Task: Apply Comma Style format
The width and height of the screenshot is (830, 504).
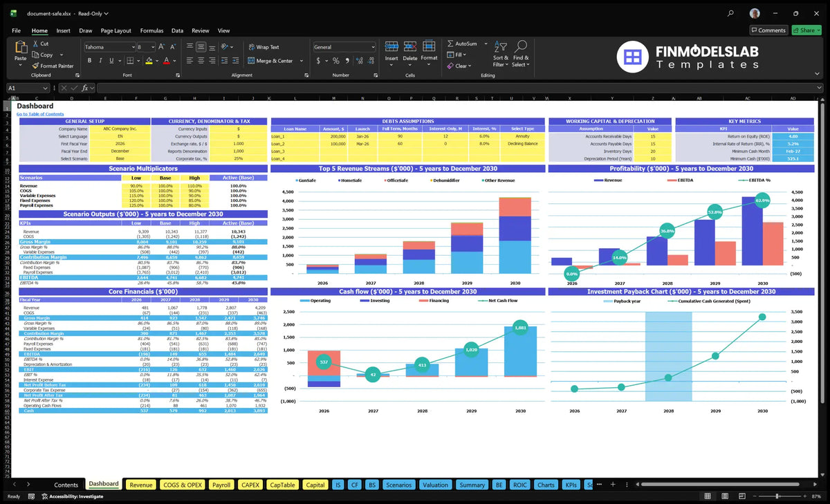Action: [x=347, y=61]
